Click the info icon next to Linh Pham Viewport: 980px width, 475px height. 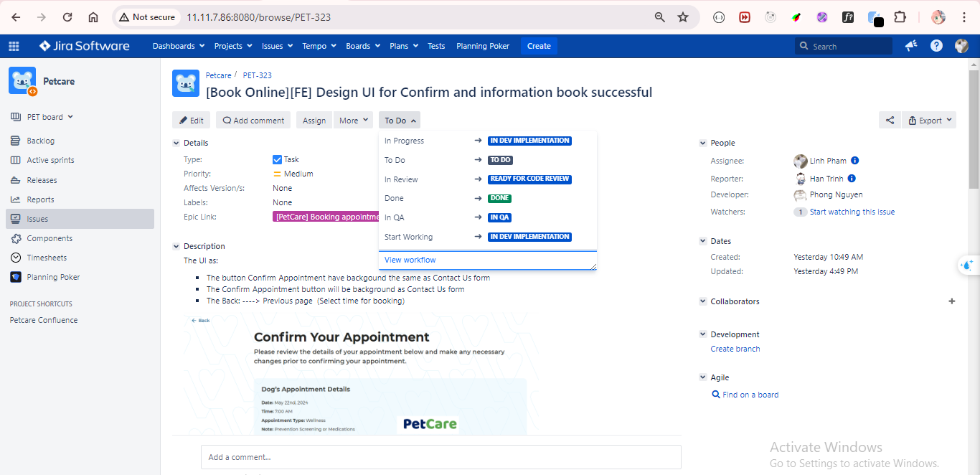tap(854, 161)
